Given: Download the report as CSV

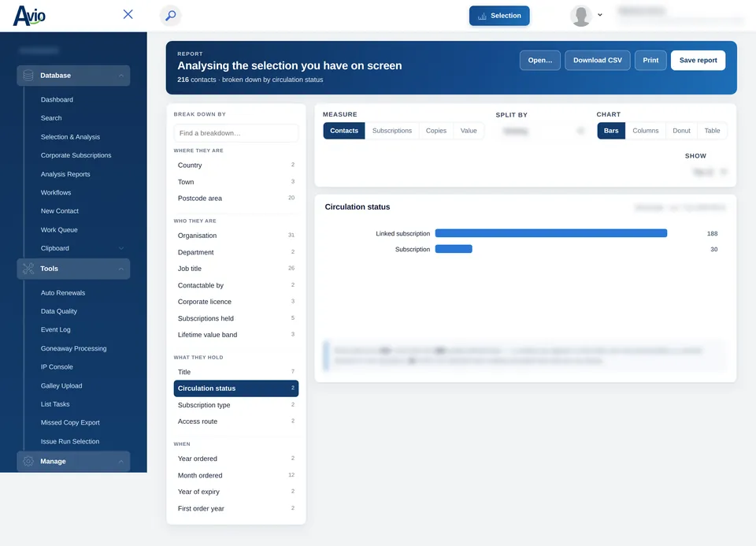Looking at the screenshot, I should (x=598, y=61).
